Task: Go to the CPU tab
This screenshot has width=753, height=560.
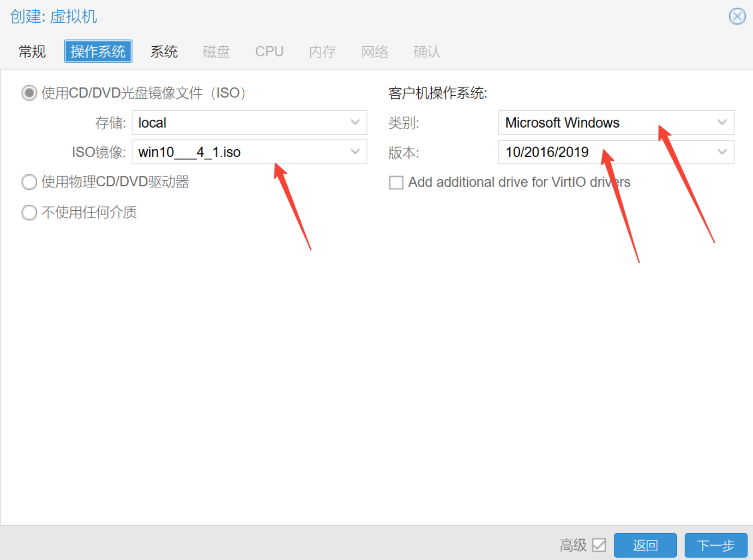Action: point(269,51)
